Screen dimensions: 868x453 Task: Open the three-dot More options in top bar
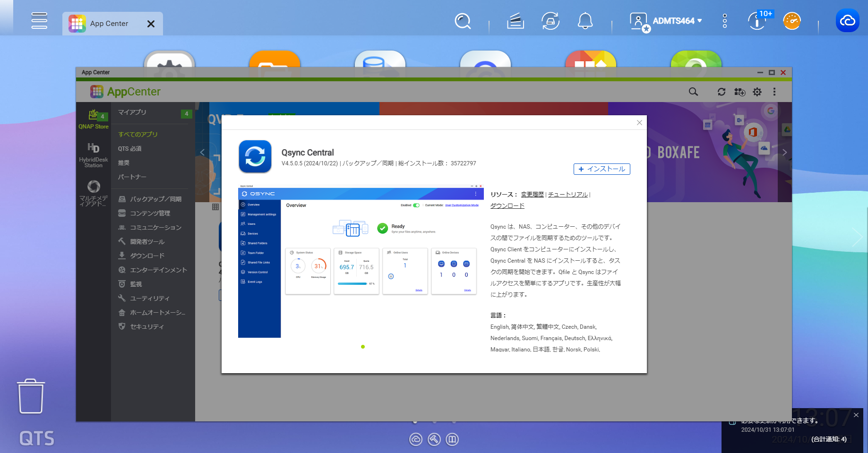[x=725, y=21]
